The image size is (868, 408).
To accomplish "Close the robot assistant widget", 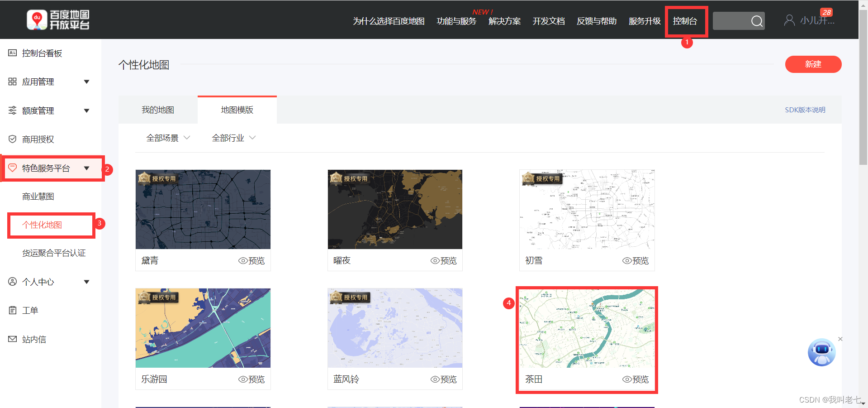I will point(840,339).
